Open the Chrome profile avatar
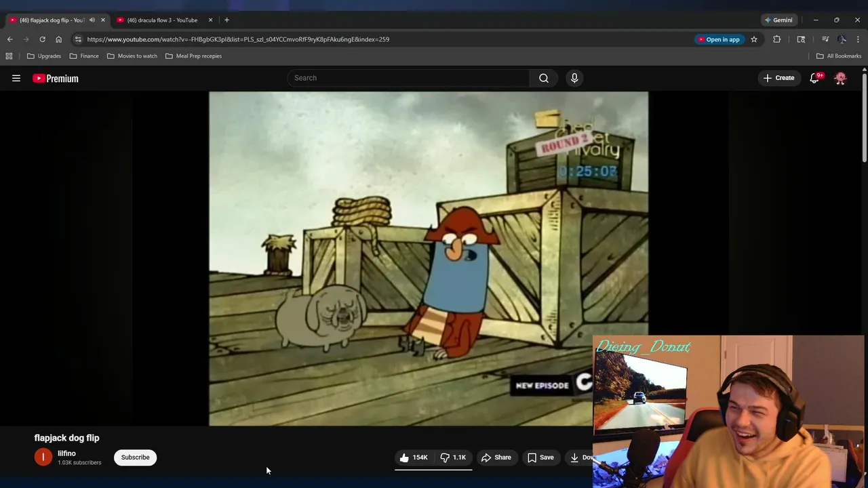 [x=842, y=39]
